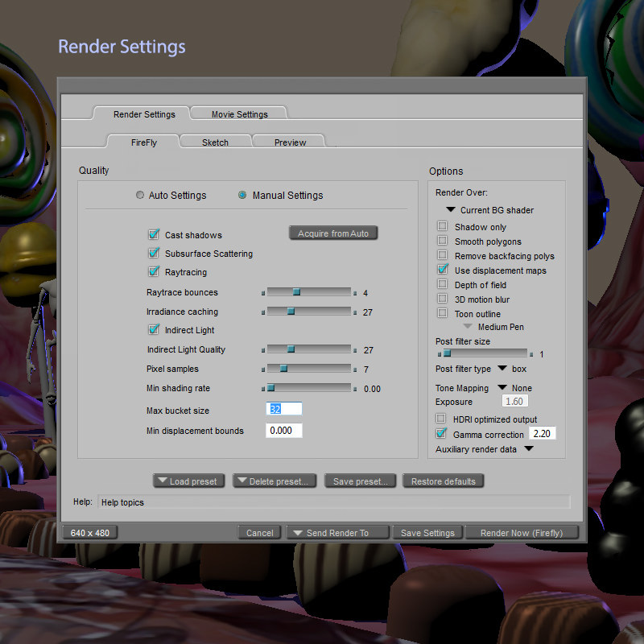The image size is (644, 644).
Task: Select the Auto Settings radio button
Action: click(x=140, y=195)
